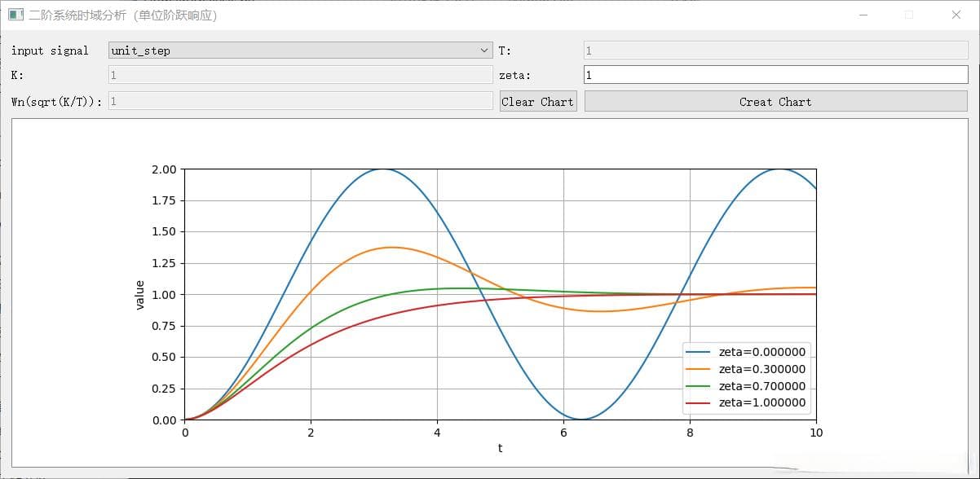This screenshot has width=980, height=479.
Task: Click the disabled T value field
Action: tap(775, 51)
